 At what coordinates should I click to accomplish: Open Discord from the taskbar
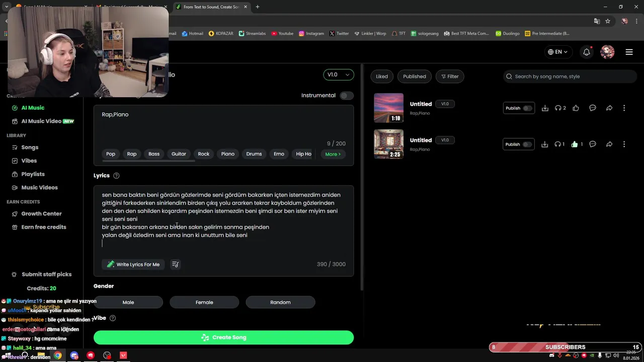(x=74, y=355)
